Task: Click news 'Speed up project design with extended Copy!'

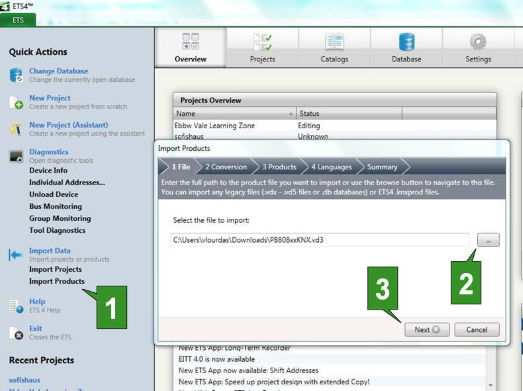Action: click(x=274, y=382)
